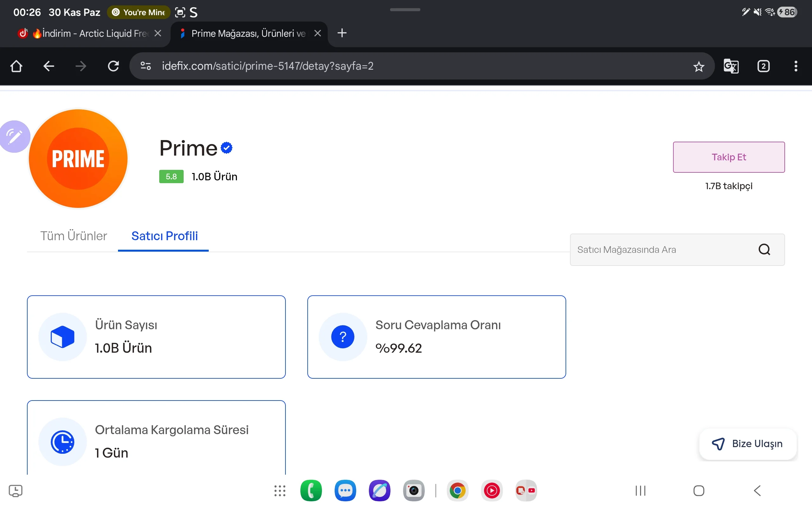Click search magnifier in seller store search
This screenshot has height=507, width=812.
(x=764, y=249)
